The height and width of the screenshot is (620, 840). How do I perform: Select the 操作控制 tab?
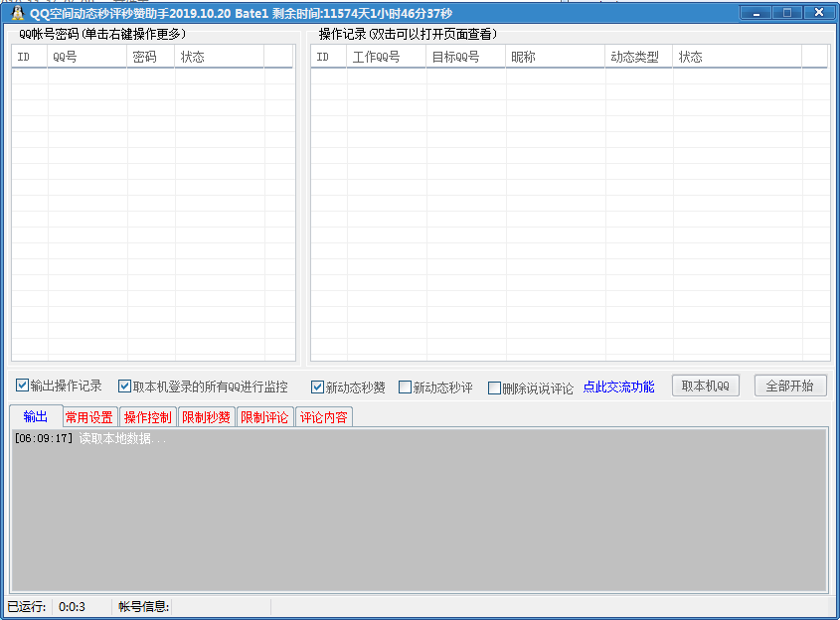148,417
